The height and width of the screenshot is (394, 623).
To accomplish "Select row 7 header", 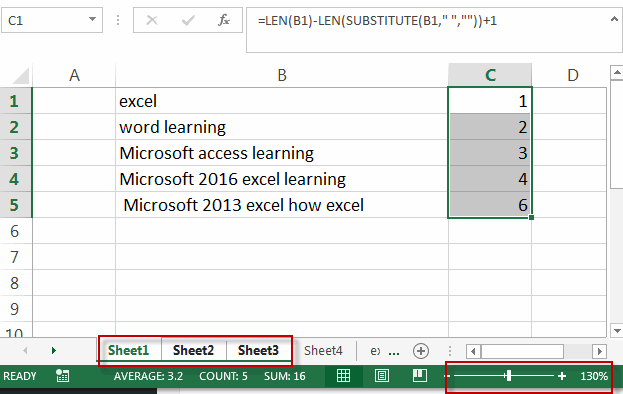I will point(14,257).
